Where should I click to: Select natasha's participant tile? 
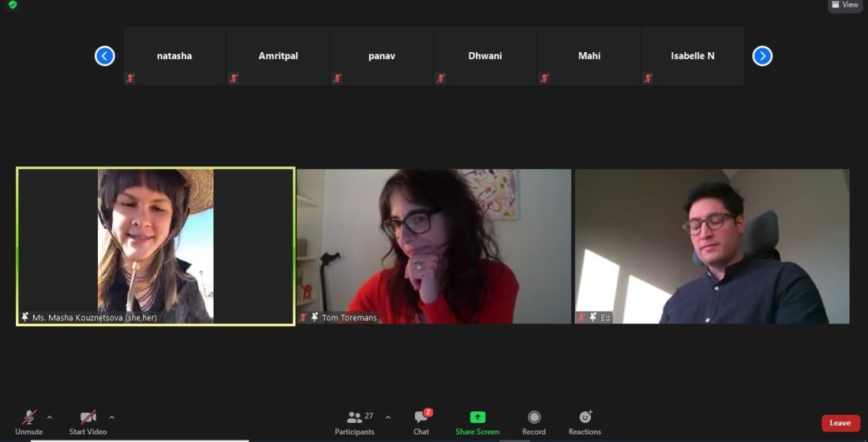point(174,56)
